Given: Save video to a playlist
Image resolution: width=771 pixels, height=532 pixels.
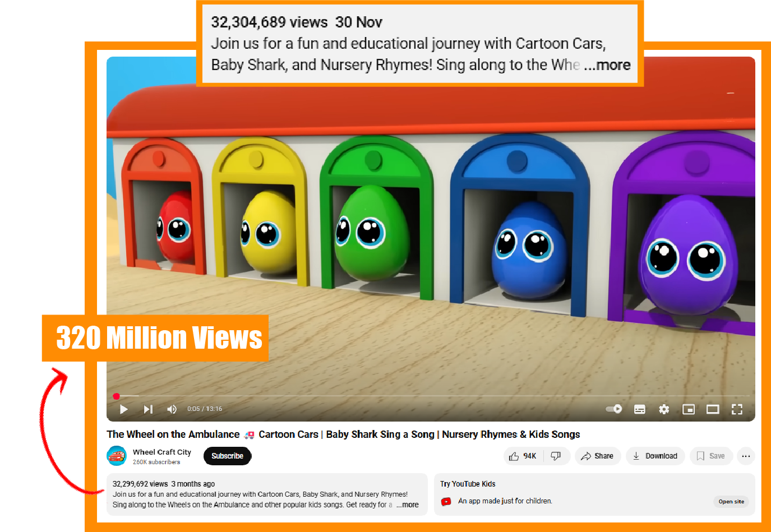Looking at the screenshot, I should coord(710,456).
